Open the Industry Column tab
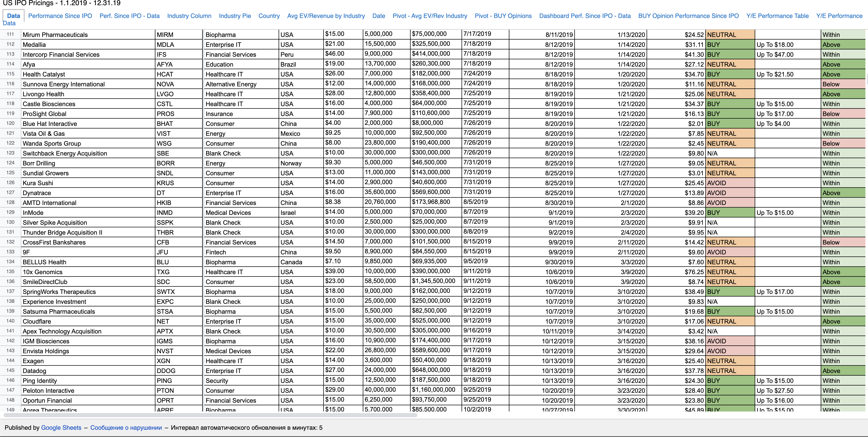 [189, 16]
